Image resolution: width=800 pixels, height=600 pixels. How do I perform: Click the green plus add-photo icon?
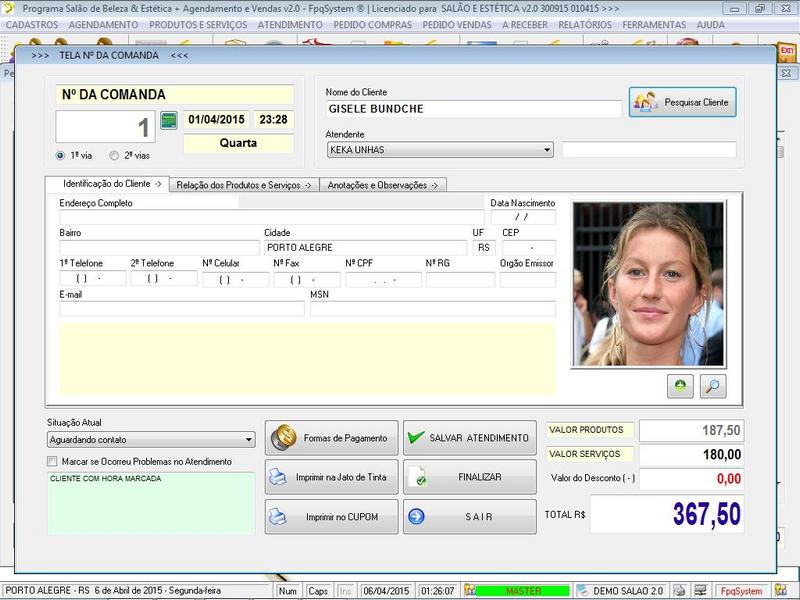[681, 387]
